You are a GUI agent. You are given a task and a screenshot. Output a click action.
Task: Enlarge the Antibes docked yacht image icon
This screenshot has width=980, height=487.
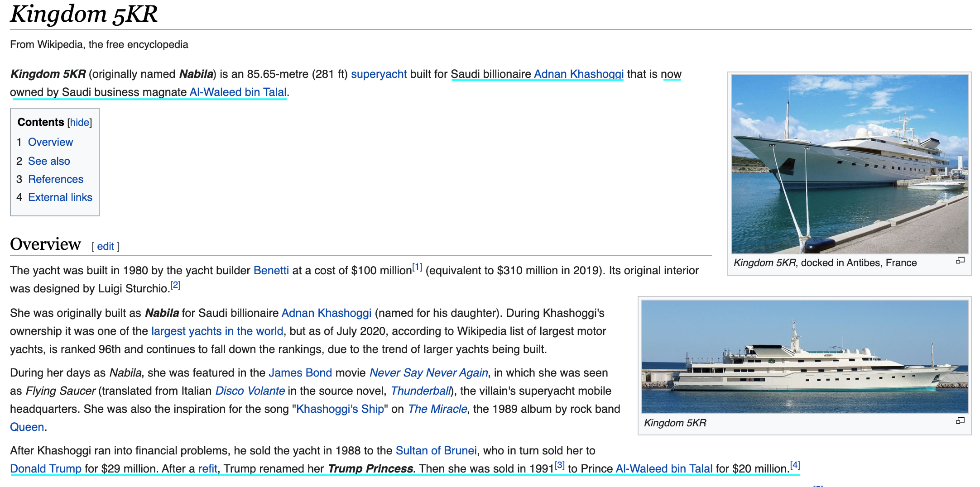click(x=960, y=261)
